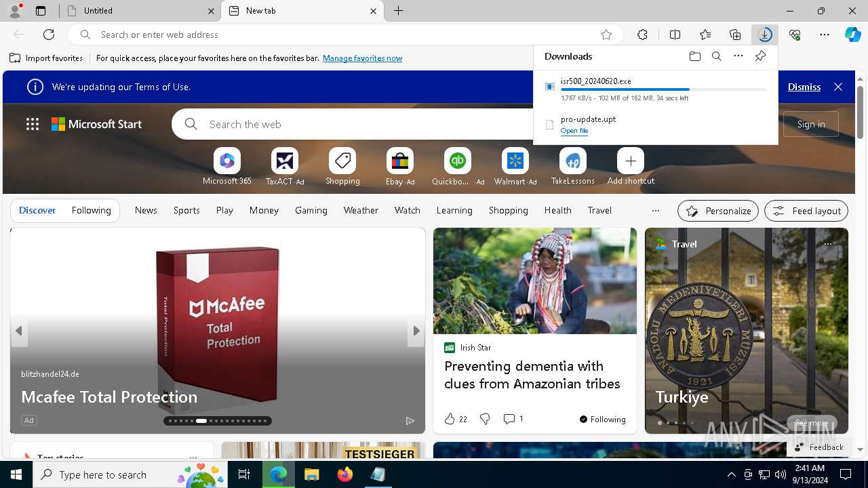This screenshot has width=868, height=488.
Task: Open the Collections icon
Action: pyautogui.click(x=735, y=35)
